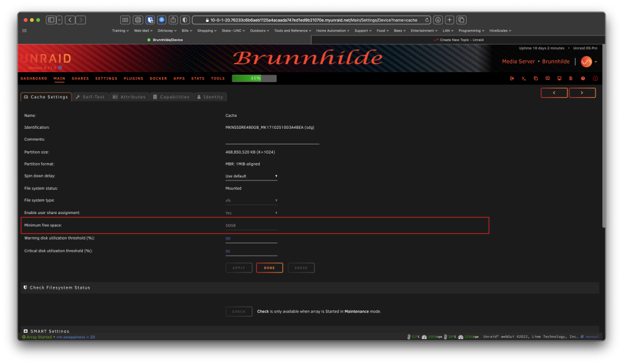The image size is (623, 364).
Task: Show the Safari tab overview
Action: (x=461, y=20)
